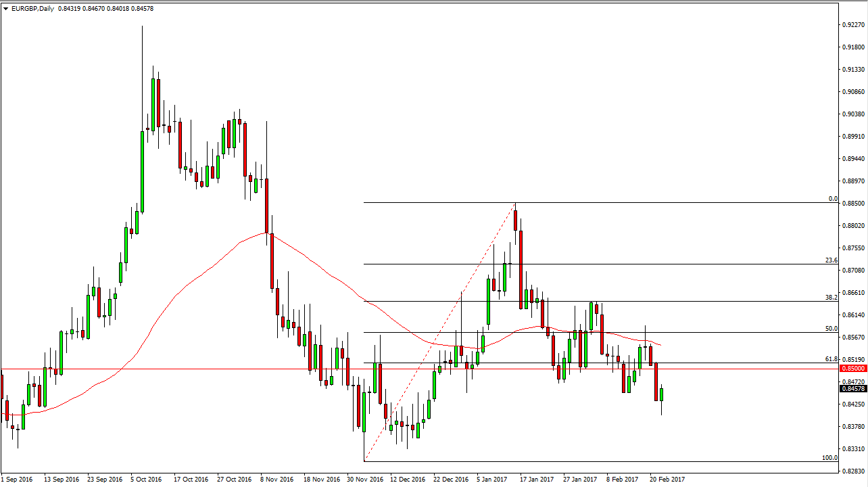Click the 0.87080 value on price scale
The image size is (868, 487).
click(x=852, y=271)
